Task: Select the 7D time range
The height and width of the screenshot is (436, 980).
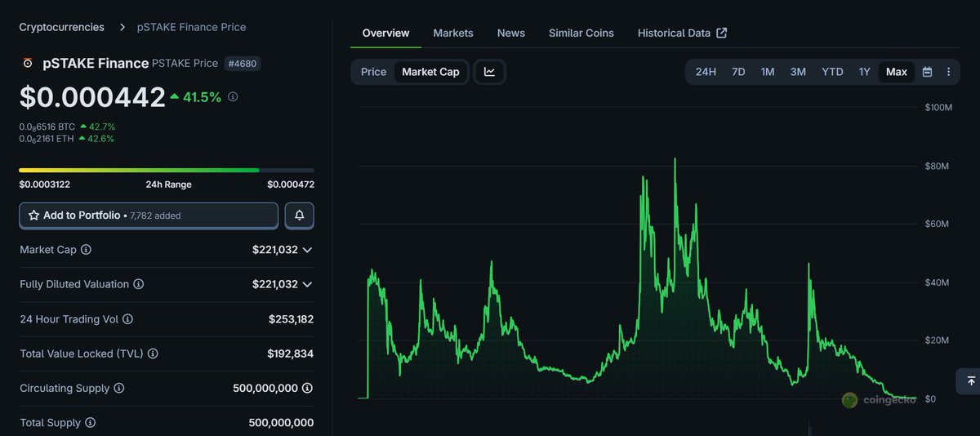Action: click(738, 72)
